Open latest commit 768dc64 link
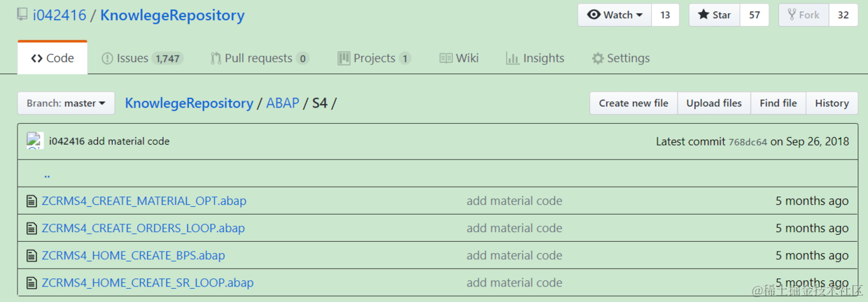 coord(748,142)
